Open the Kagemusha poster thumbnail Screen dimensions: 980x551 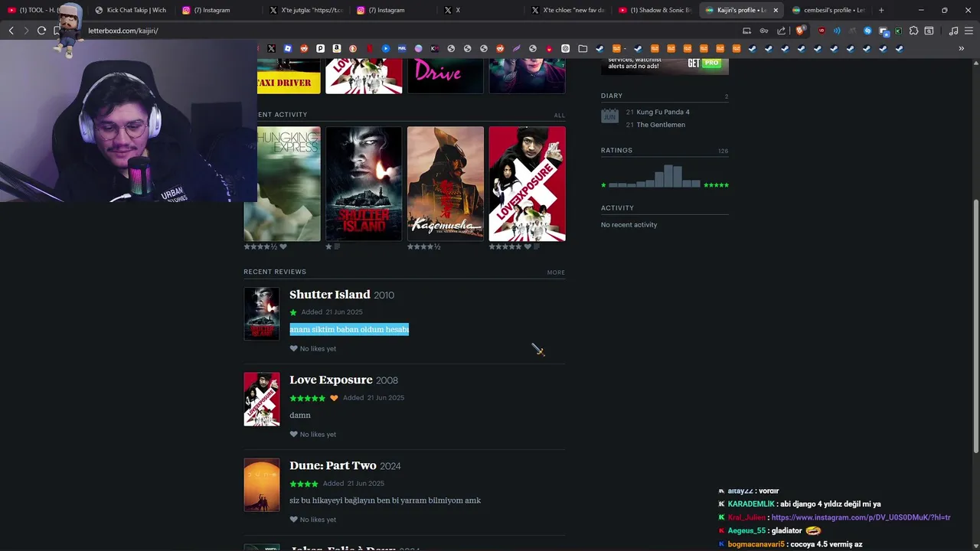pyautogui.click(x=446, y=184)
